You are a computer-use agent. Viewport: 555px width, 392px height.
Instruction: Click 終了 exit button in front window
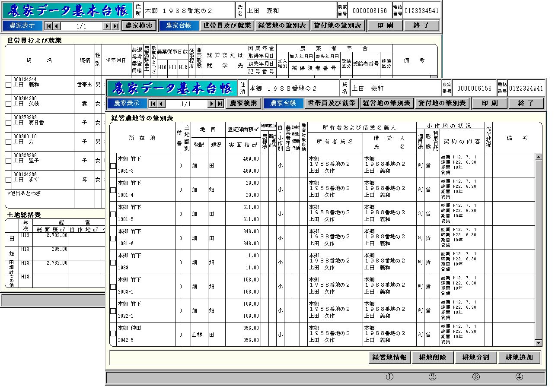(x=526, y=103)
